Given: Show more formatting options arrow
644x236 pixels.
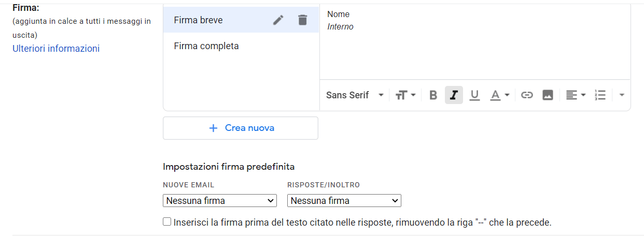Looking at the screenshot, I should 622,95.
